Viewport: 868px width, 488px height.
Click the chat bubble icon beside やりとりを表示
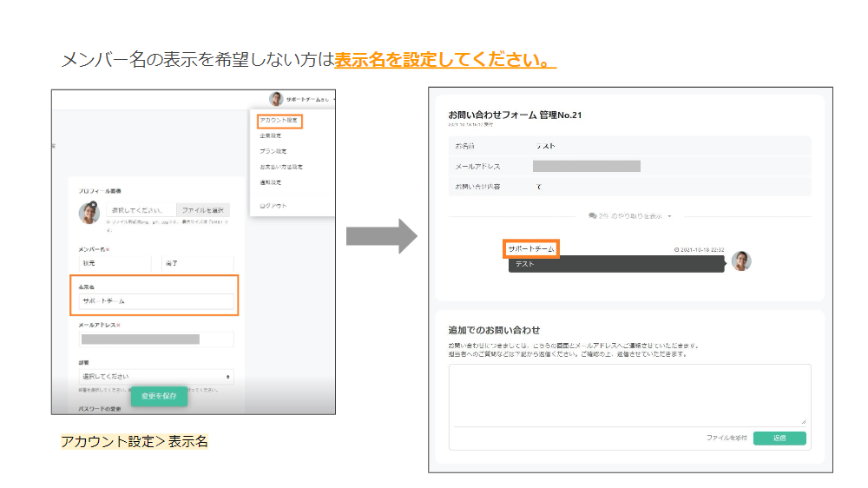(592, 216)
